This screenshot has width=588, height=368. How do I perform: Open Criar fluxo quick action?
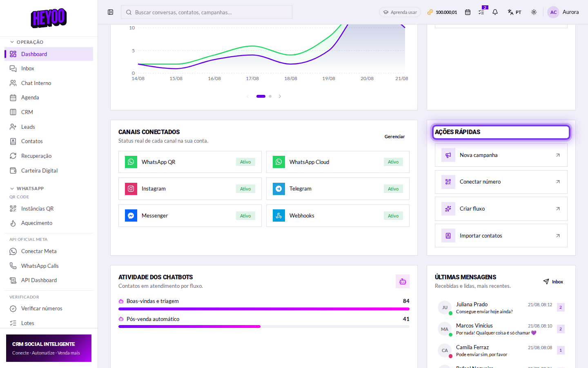[501, 209]
